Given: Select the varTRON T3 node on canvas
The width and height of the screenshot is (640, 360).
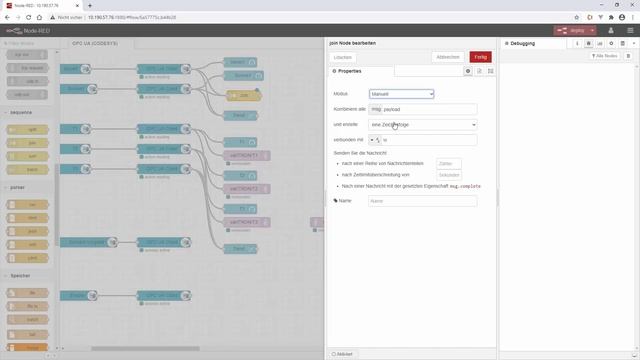Looking at the screenshot, I should [x=247, y=222].
